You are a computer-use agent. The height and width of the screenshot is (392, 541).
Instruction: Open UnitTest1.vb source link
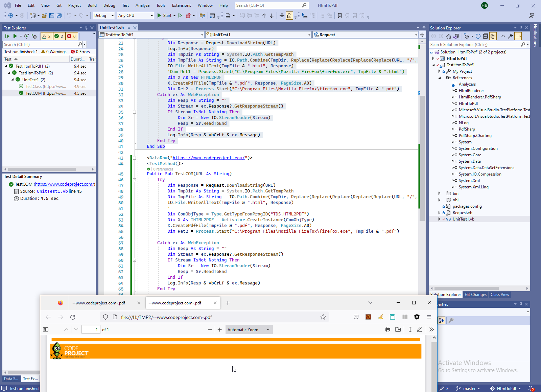[x=52, y=191]
